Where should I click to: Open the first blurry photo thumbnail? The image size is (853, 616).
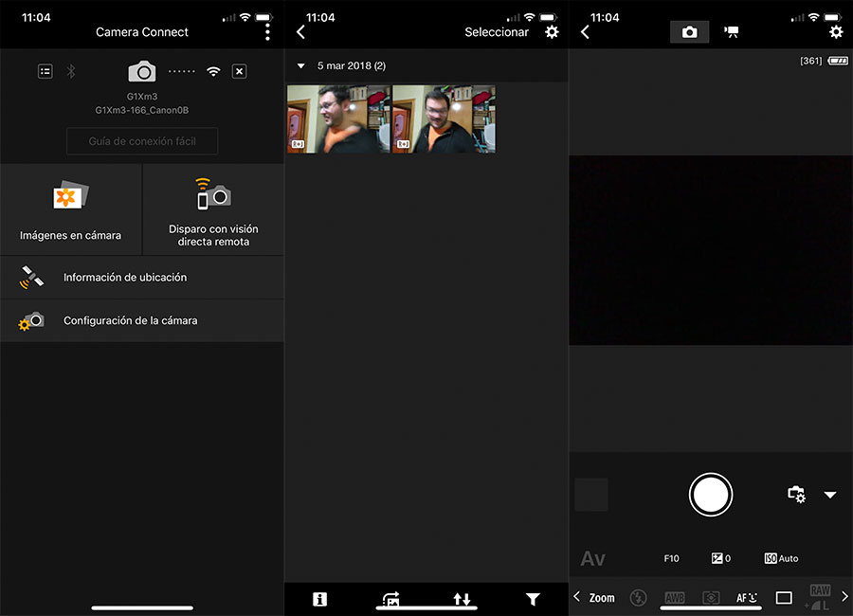[338, 119]
